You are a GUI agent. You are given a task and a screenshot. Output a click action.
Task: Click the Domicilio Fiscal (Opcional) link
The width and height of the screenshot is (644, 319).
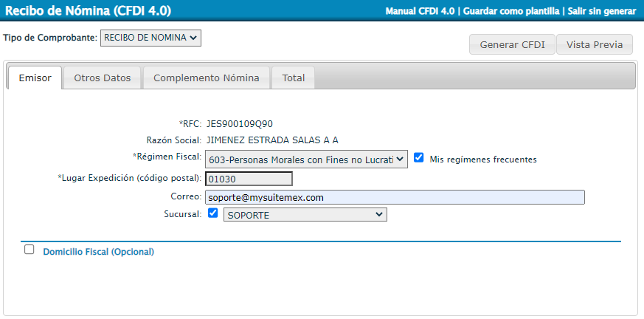click(98, 252)
